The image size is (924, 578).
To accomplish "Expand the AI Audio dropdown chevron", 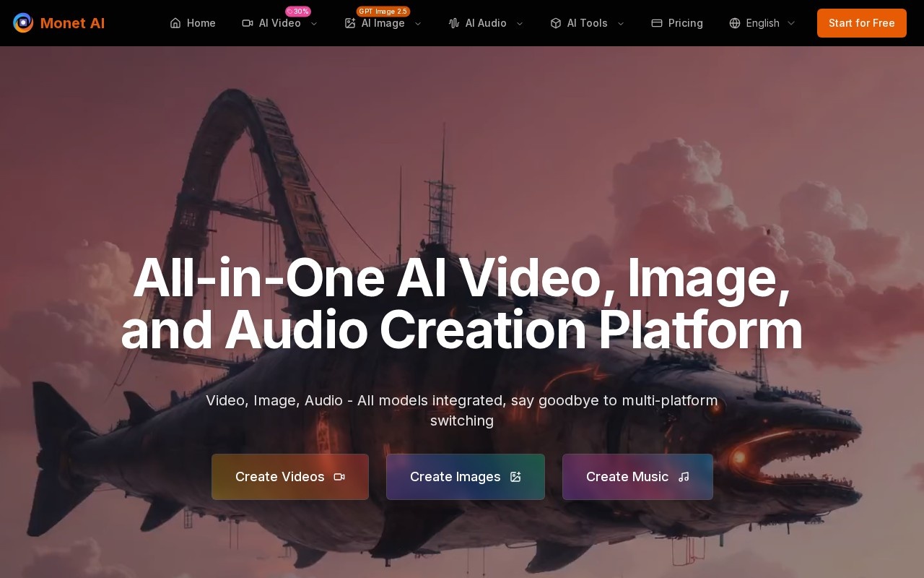I will tap(520, 23).
